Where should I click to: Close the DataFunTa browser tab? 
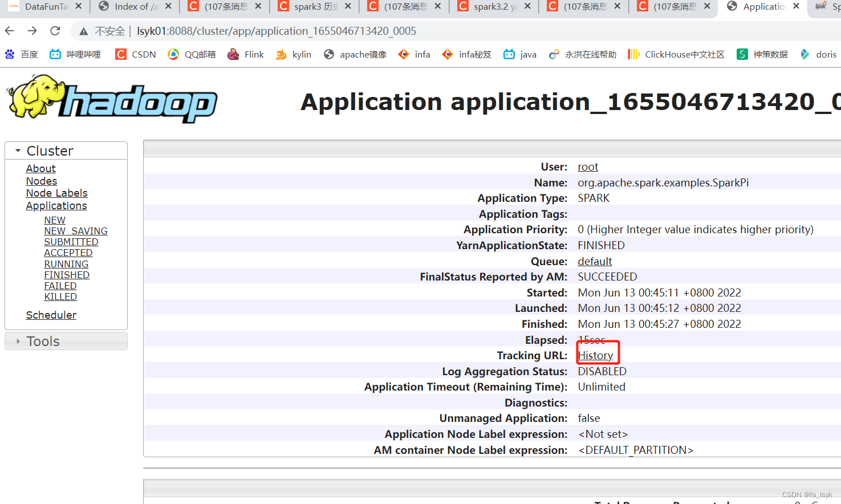(79, 6)
